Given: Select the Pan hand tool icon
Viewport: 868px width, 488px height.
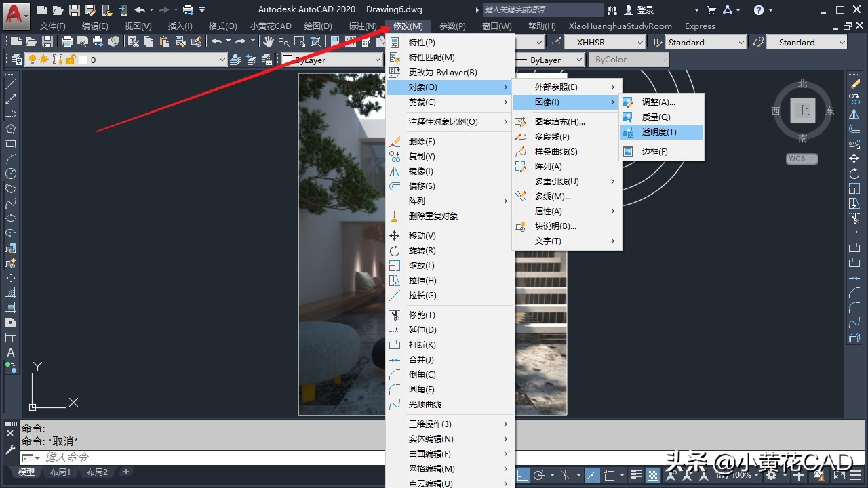Looking at the screenshot, I should pos(269,41).
